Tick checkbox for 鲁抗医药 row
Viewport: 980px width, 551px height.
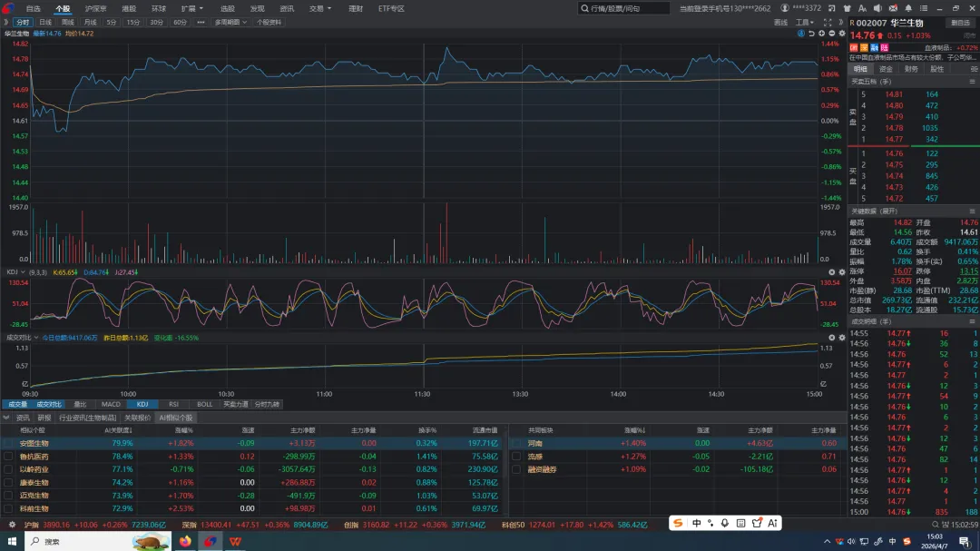(8, 457)
